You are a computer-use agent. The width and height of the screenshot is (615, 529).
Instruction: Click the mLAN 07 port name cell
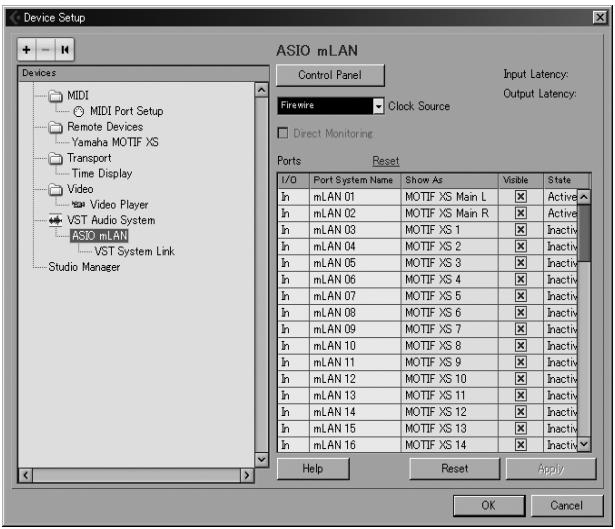coord(355,296)
